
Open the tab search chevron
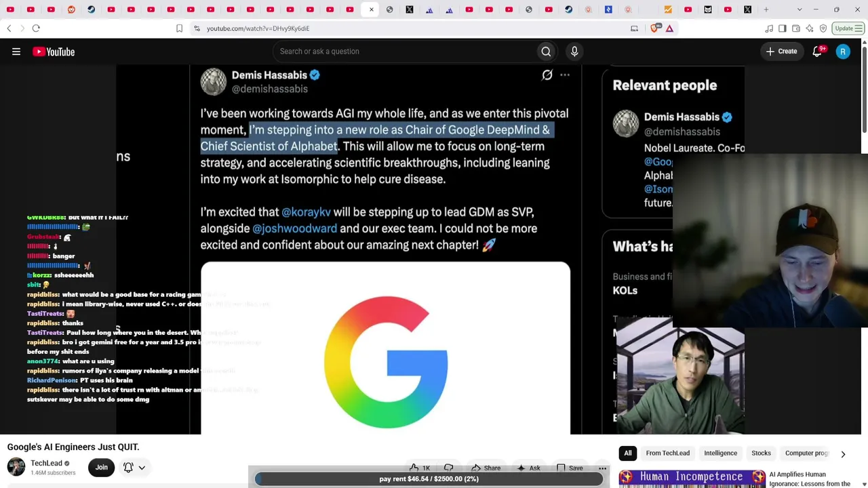coord(800,9)
